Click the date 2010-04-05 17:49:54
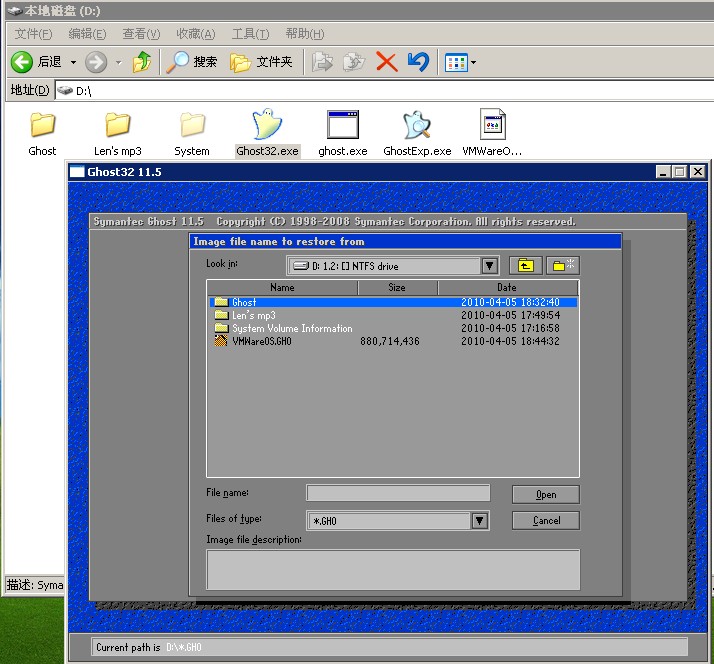The image size is (714, 664). pyautogui.click(x=510, y=315)
